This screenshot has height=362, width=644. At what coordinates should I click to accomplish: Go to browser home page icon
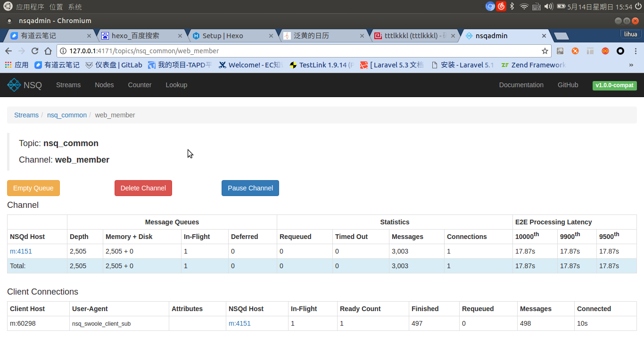click(x=48, y=51)
